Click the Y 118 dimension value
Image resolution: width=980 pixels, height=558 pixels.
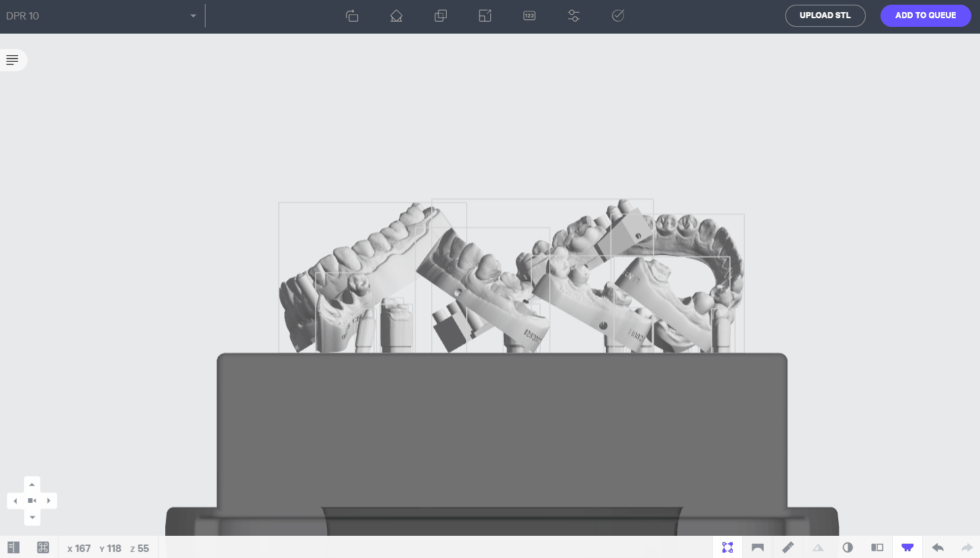[110, 549]
